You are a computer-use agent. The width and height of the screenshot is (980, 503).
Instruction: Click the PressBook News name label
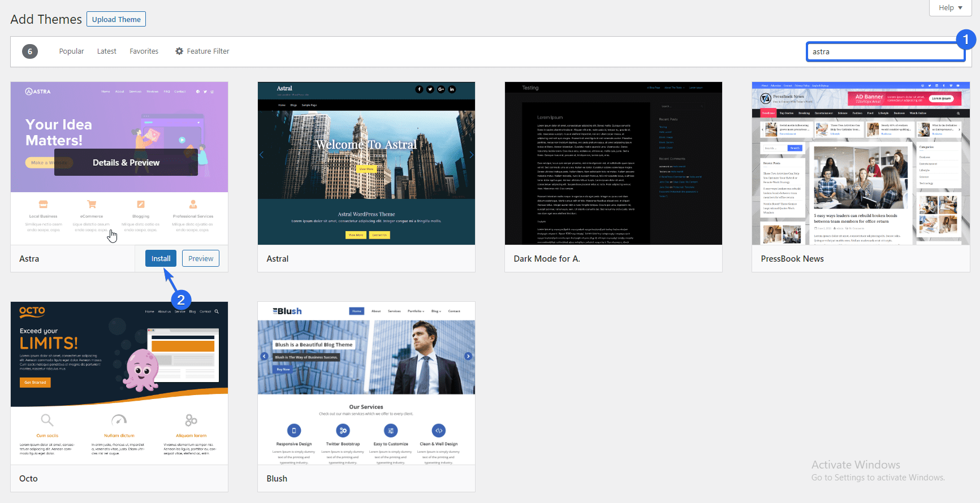[792, 259]
